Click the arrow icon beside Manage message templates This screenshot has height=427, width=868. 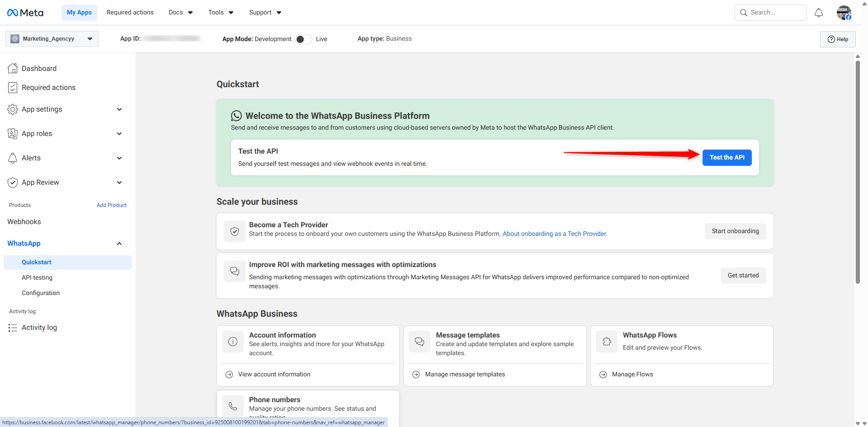click(x=416, y=375)
